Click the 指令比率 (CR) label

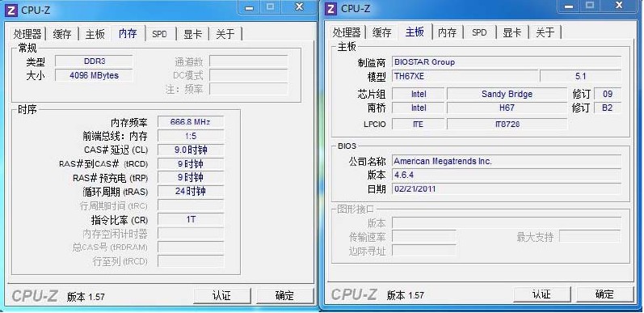pyautogui.click(x=120, y=220)
